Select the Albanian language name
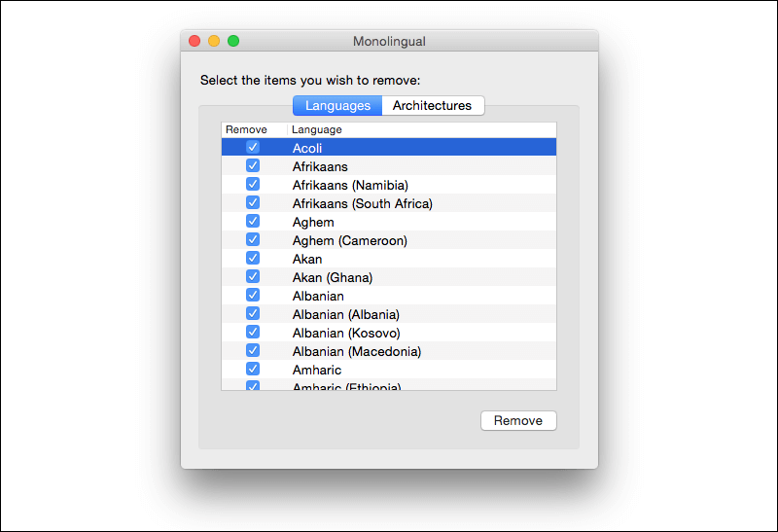778x532 pixels. [x=318, y=297]
